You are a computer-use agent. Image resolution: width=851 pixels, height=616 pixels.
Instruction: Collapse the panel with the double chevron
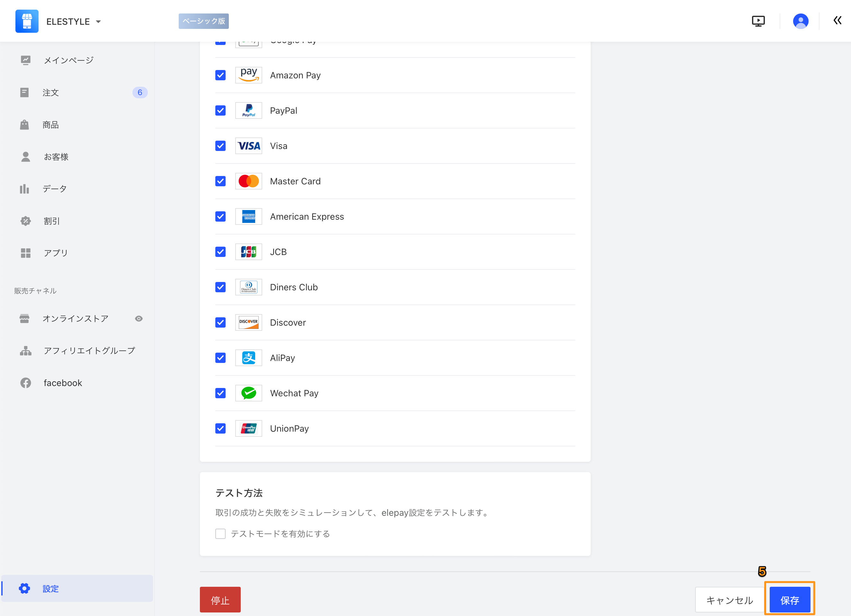click(x=837, y=21)
